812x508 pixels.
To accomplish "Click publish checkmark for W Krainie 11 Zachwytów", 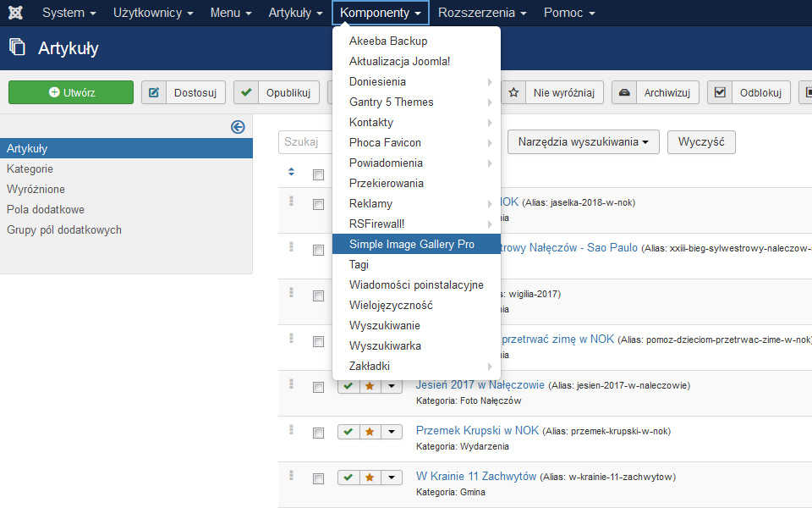I will 348,477.
